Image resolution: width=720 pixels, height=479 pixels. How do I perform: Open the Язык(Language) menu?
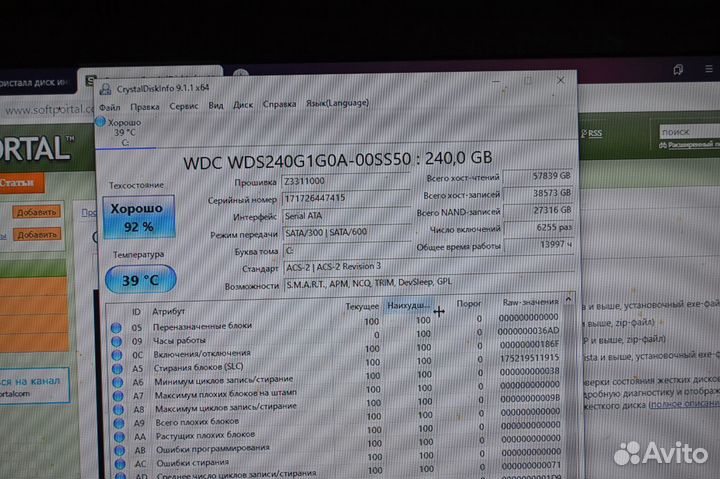pos(338,103)
